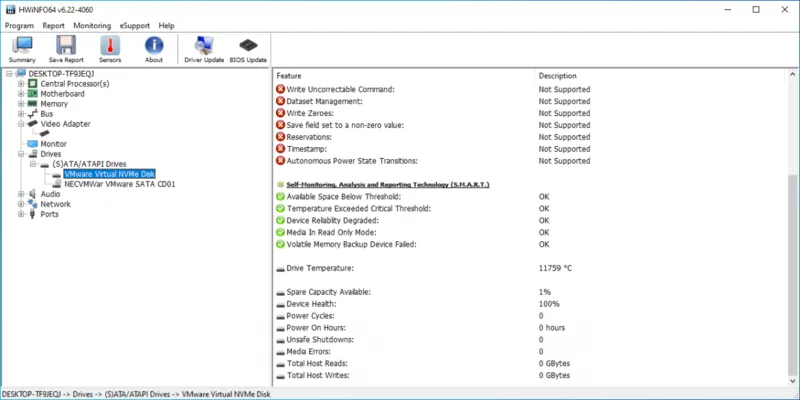Expand the Memory node
The height and width of the screenshot is (400, 800).
tap(21, 104)
